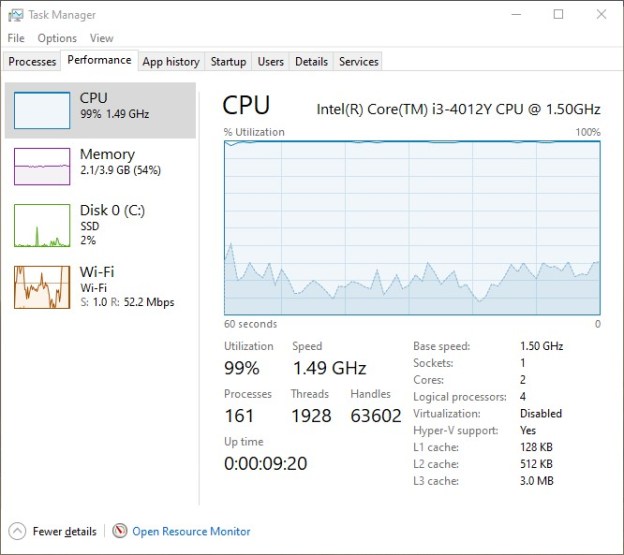Open the File menu
The width and height of the screenshot is (624, 555).
point(16,38)
